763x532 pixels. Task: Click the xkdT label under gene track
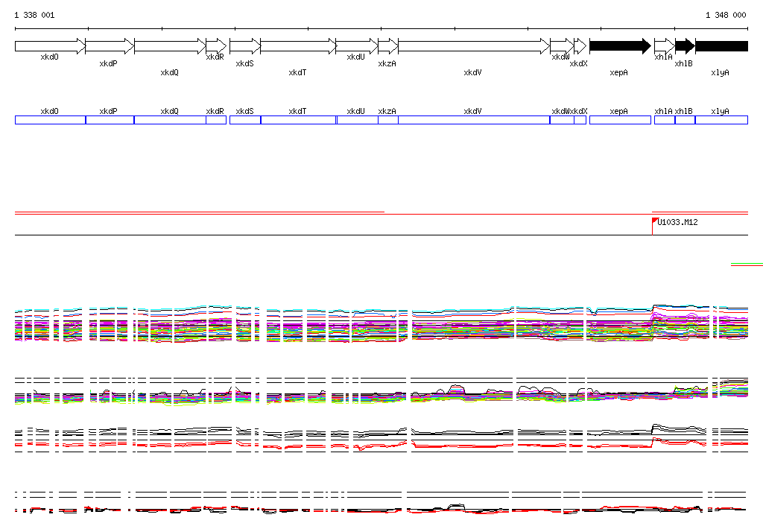point(297,72)
